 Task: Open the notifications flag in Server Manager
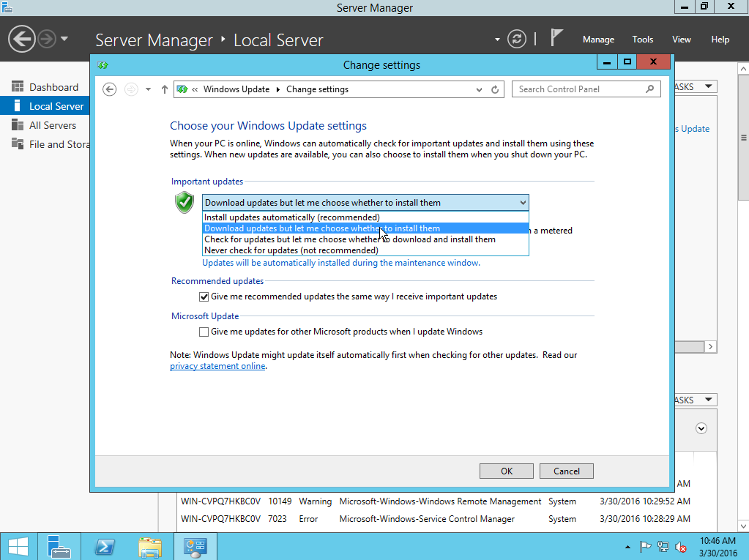(x=556, y=38)
